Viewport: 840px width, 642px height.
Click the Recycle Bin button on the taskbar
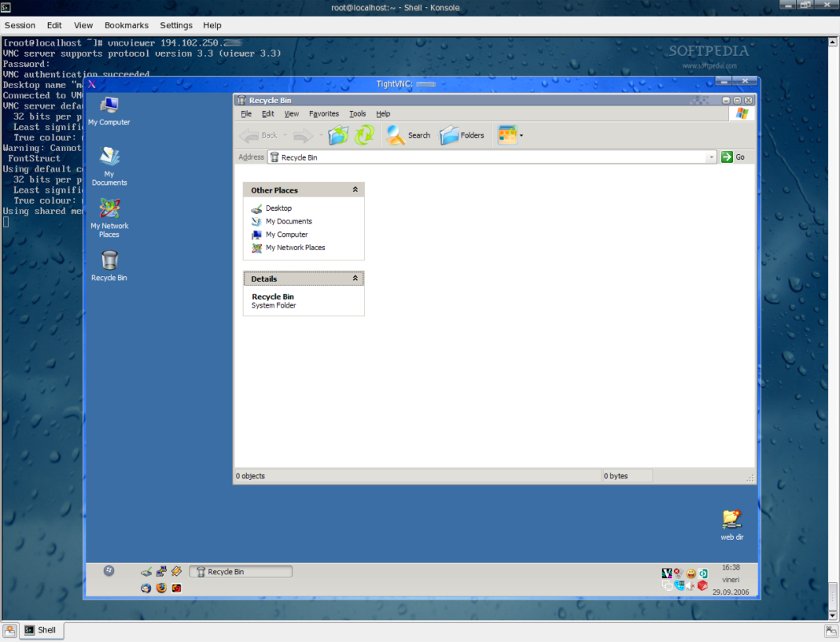click(x=240, y=571)
